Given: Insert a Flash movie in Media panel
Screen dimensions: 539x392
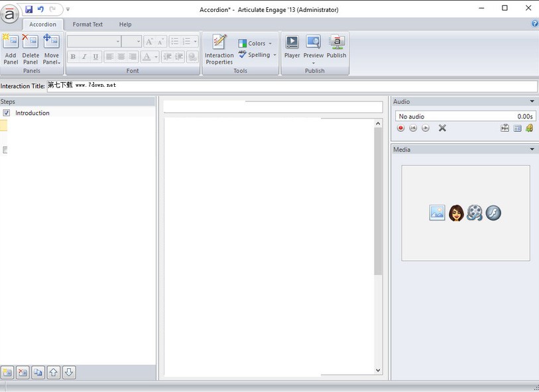Looking at the screenshot, I should click(493, 213).
